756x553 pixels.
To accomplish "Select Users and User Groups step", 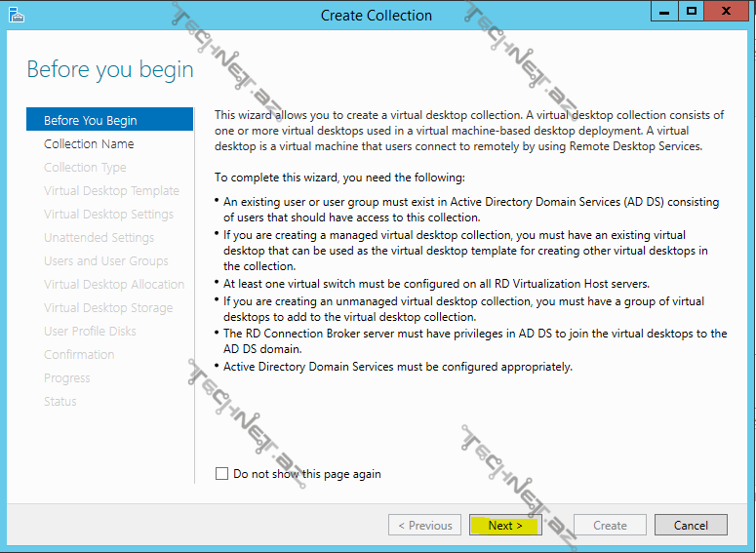I will 105,260.
